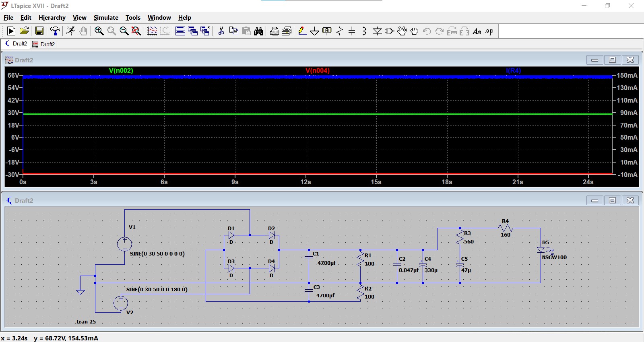Place a ground symbol from toolbar
The image size is (644, 342).
[x=315, y=31]
